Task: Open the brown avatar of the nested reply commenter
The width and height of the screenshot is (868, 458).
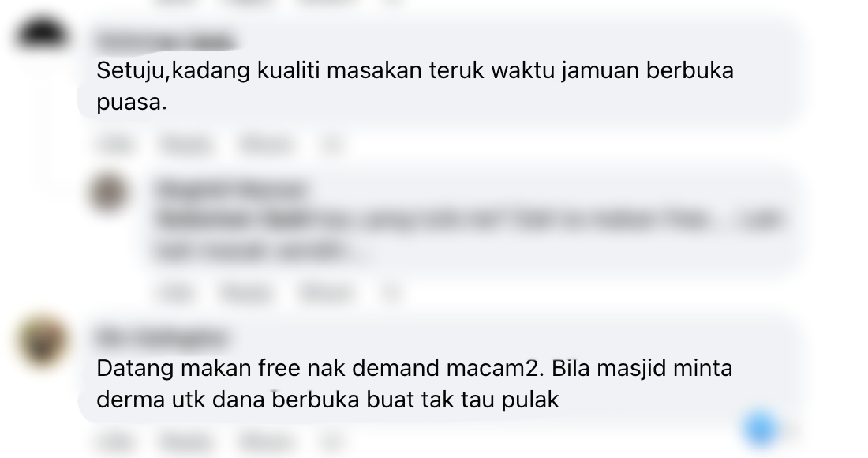Action: tap(108, 192)
